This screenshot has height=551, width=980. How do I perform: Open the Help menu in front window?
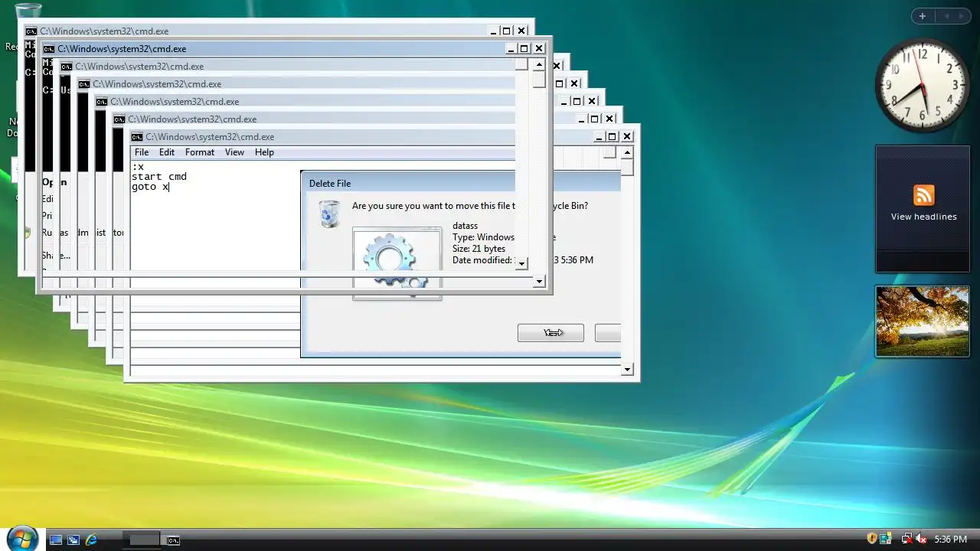(x=264, y=152)
